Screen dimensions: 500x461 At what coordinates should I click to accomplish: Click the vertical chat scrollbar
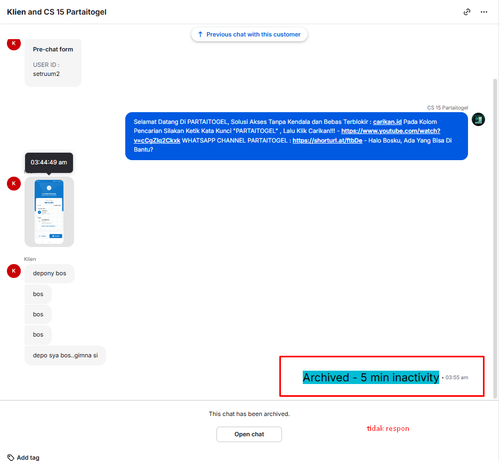pyautogui.click(x=495, y=238)
